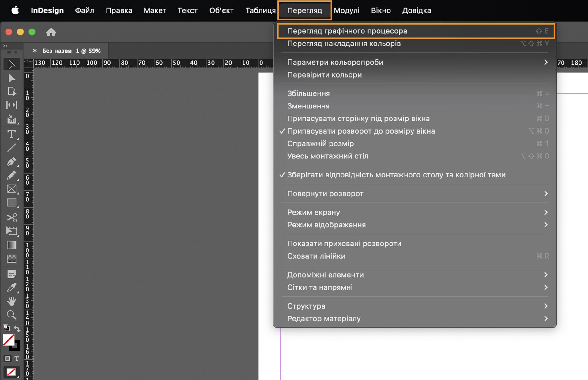Click the fill color swatch
Image resolution: width=588 pixels, height=380 pixels.
coord(8,340)
